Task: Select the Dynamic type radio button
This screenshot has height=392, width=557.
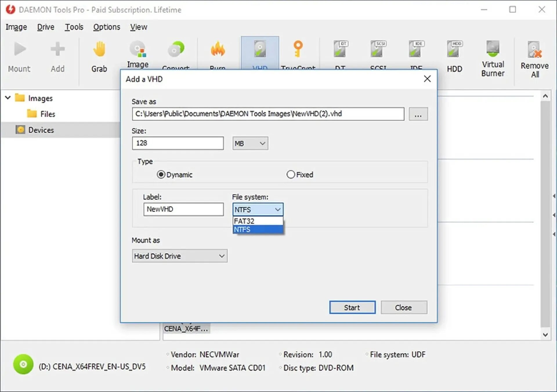Action: pyautogui.click(x=161, y=175)
